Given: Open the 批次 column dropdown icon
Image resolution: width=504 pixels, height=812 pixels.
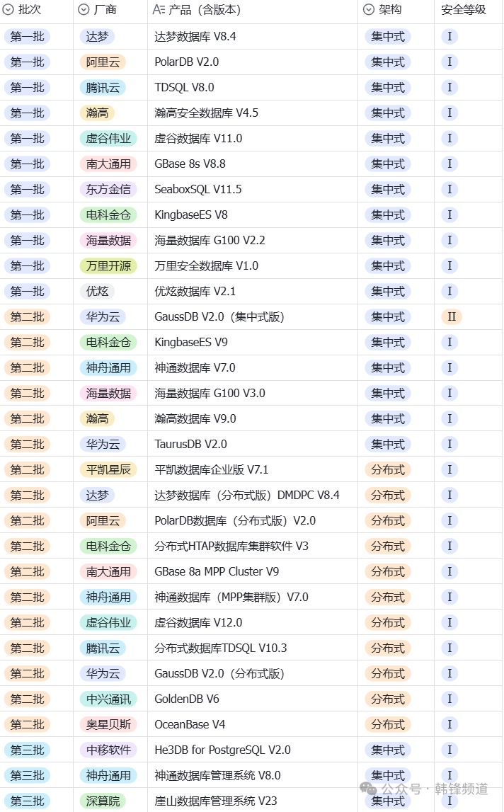Looking at the screenshot, I should [x=8, y=9].
